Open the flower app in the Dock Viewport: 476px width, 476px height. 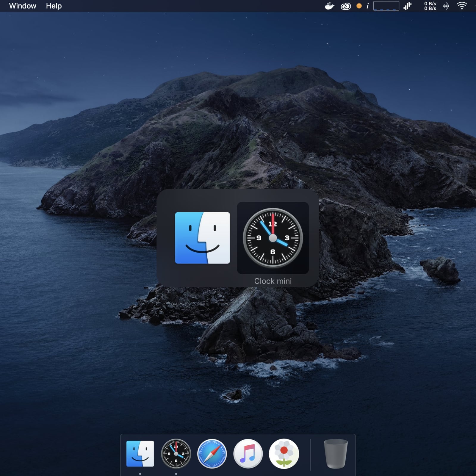click(x=284, y=454)
